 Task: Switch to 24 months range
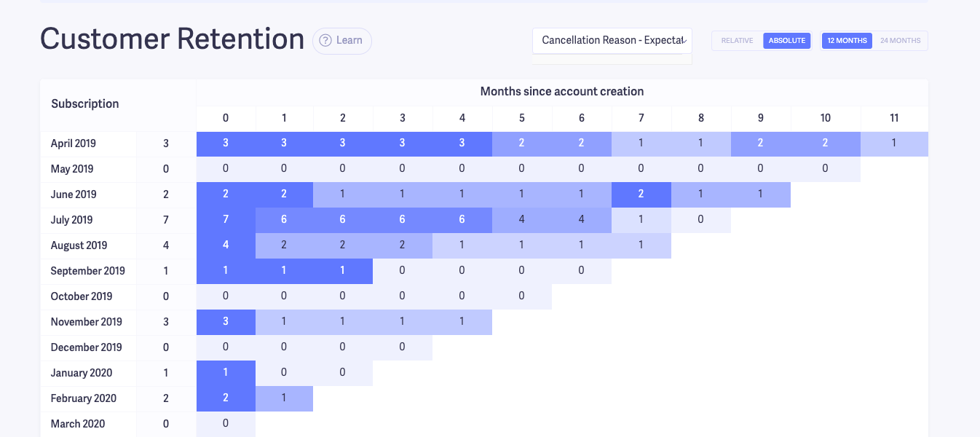(900, 41)
